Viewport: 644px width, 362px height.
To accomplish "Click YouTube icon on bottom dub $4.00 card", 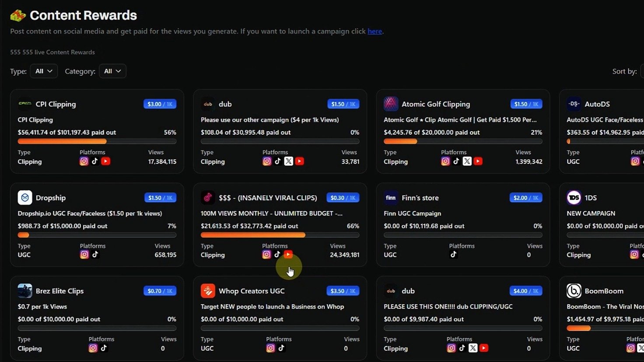I will click(483, 348).
